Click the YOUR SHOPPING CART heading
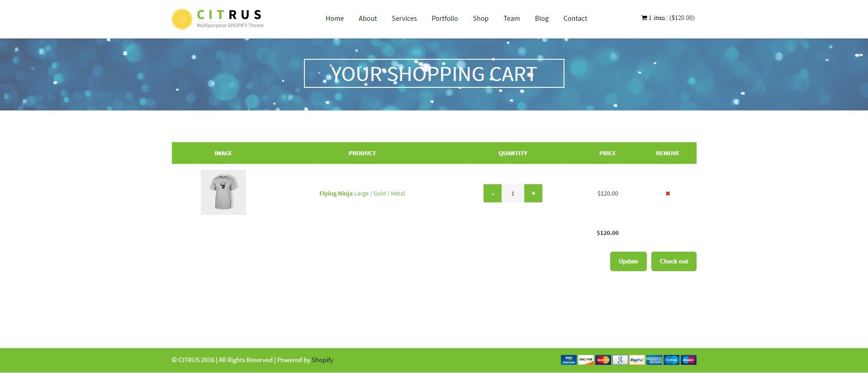Screen dimensions: 868x373 tap(434, 74)
